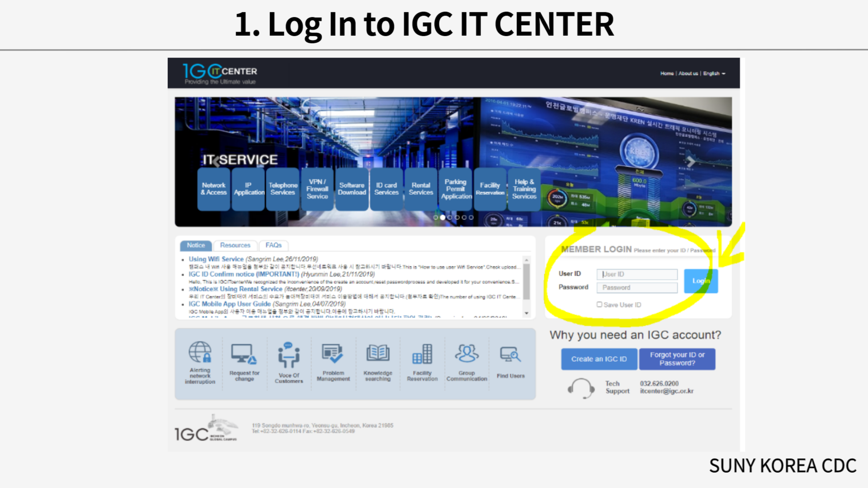Image resolution: width=868 pixels, height=488 pixels.
Task: Select the second carousel indicator dot
Action: pos(443,218)
